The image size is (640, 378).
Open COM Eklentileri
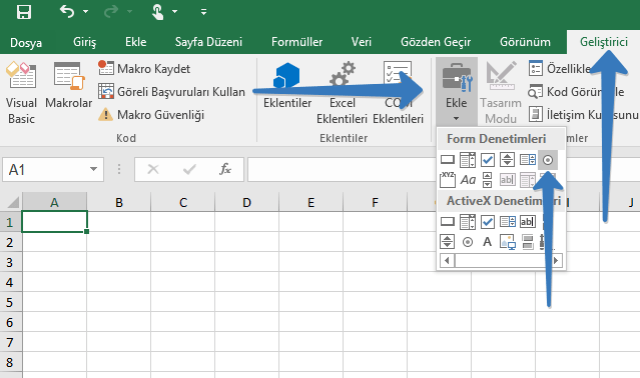tap(398, 93)
